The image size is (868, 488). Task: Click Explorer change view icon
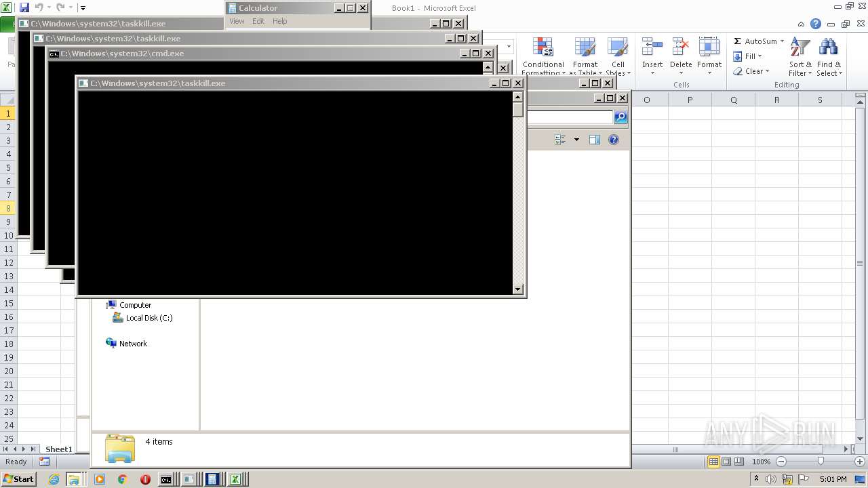[560, 140]
